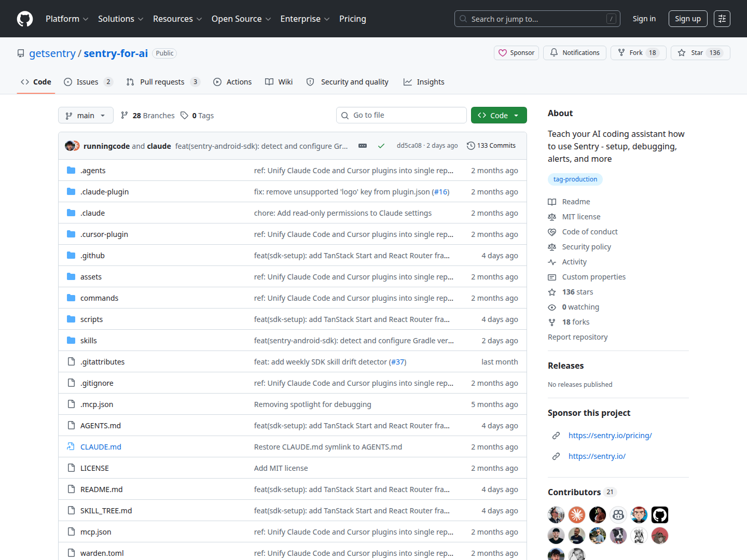Click the Go to file search field
The image size is (747, 560).
(x=402, y=115)
